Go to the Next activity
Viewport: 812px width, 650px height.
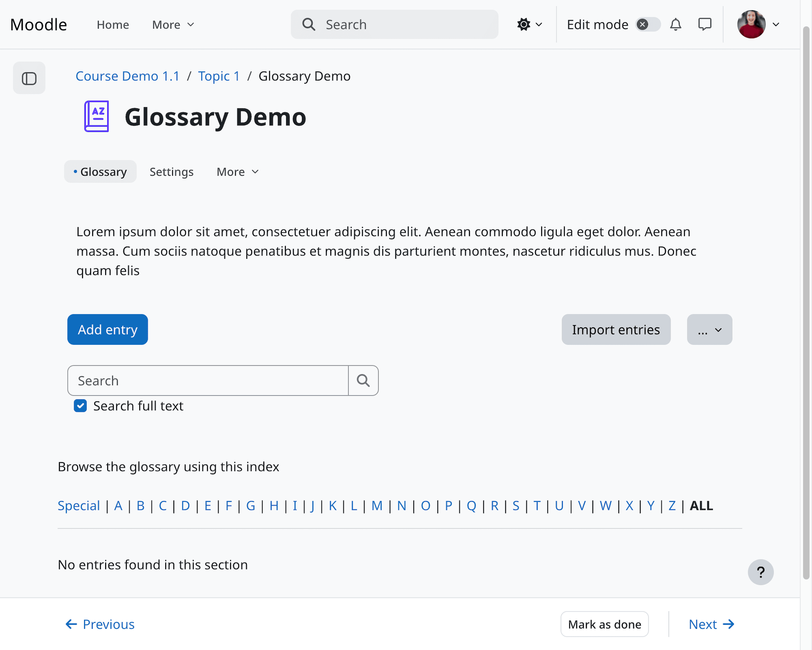pos(712,624)
